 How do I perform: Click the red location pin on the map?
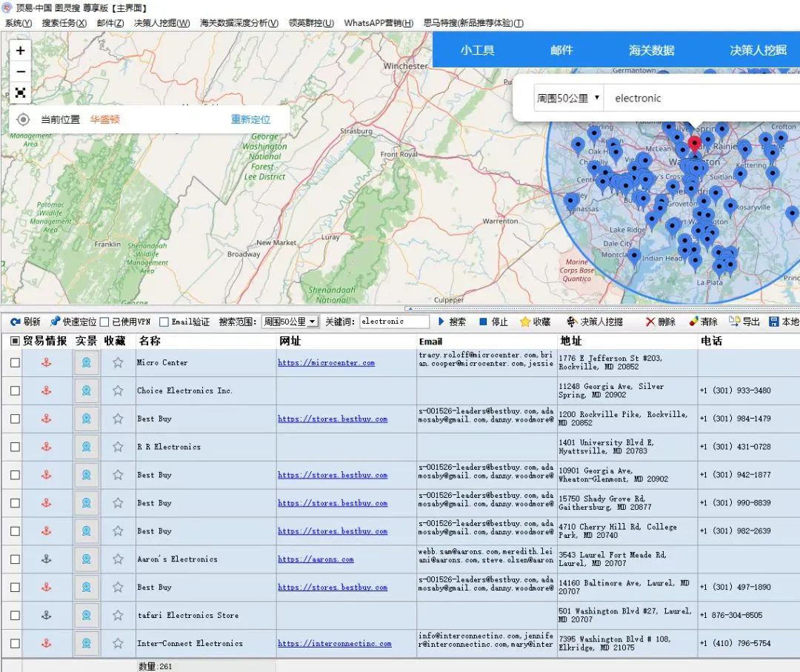tap(694, 144)
